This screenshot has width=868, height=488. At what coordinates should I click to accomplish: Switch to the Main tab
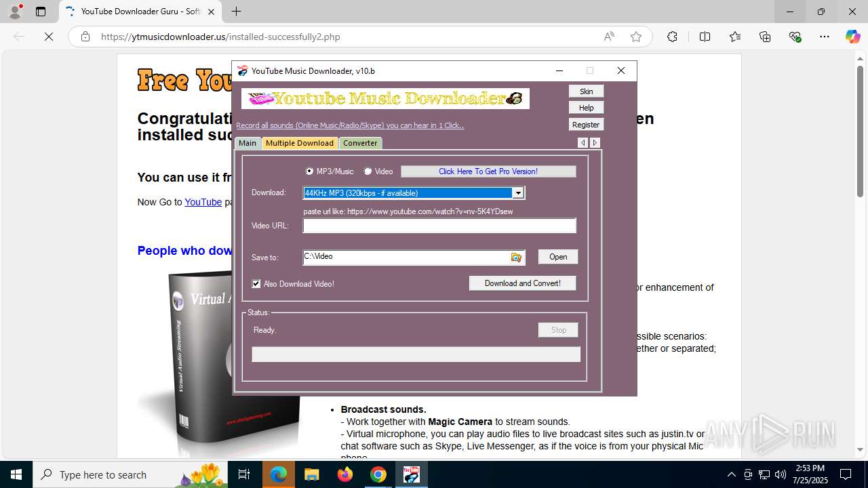[248, 143]
